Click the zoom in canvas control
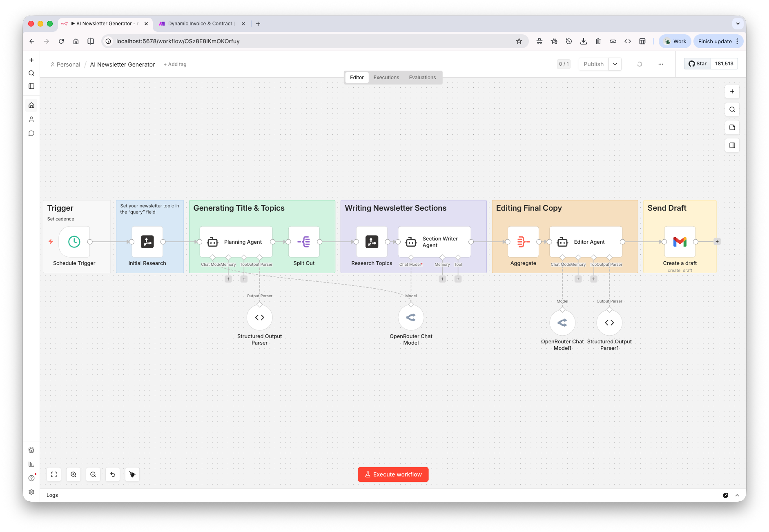This screenshot has height=532, width=769. coord(74,474)
